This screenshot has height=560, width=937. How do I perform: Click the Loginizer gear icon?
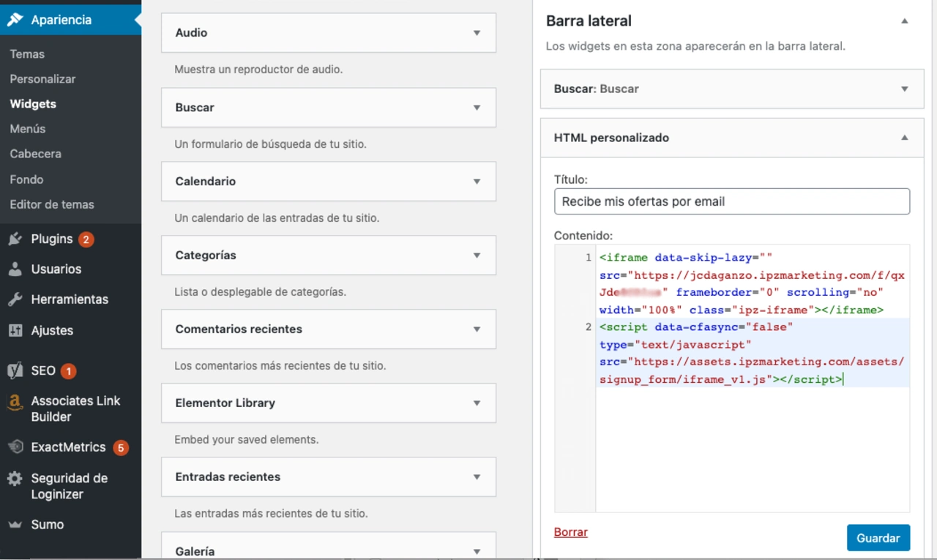(x=15, y=479)
